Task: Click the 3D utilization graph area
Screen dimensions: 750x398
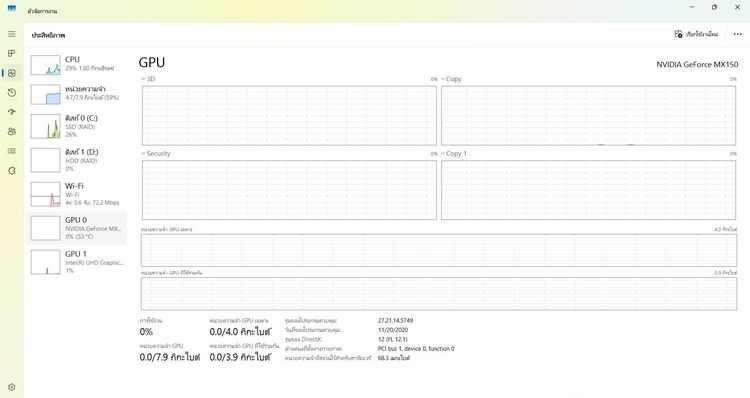Action: pos(289,115)
